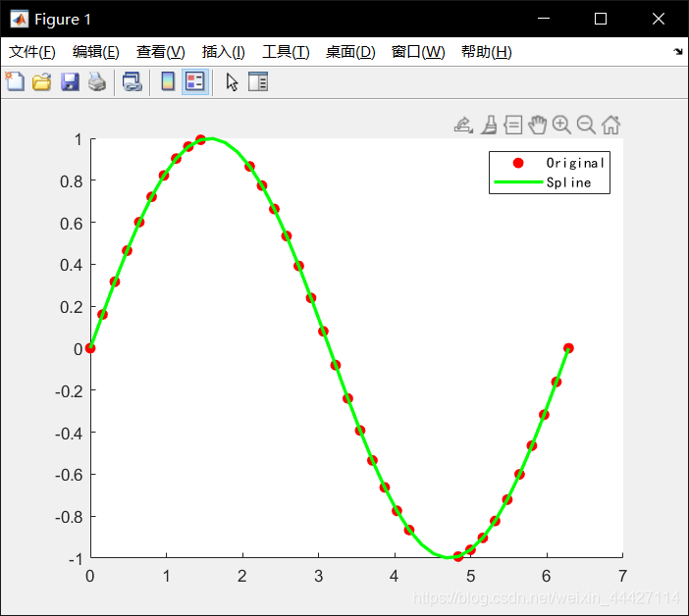Screen dimensions: 689x616
Task: Click the Spline legend entry
Action: (x=568, y=182)
